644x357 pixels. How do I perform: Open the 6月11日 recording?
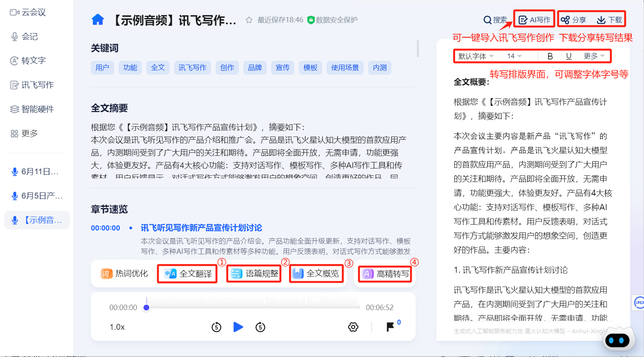point(35,172)
